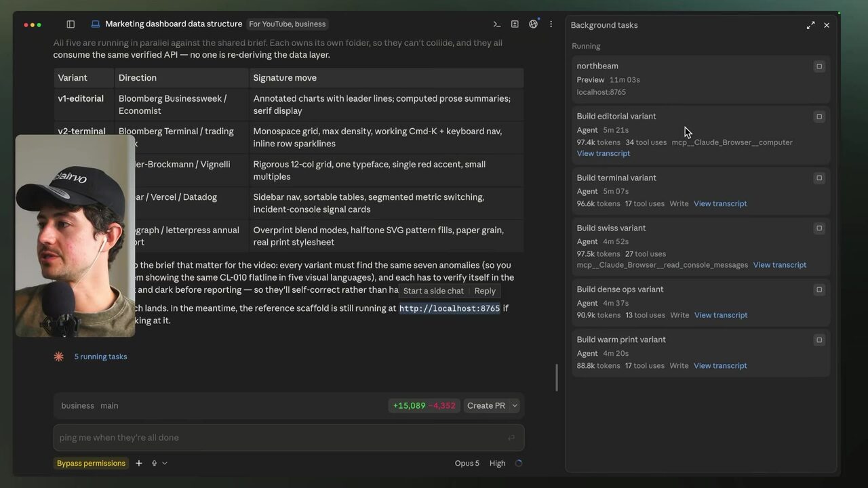
Task: Click the Reply popup button
Action: (485, 291)
